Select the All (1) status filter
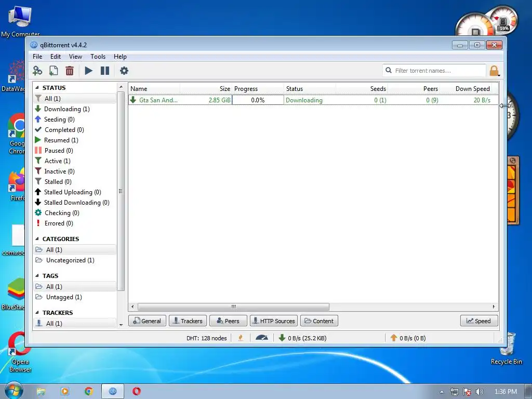This screenshot has height=399, width=532. pos(75,98)
